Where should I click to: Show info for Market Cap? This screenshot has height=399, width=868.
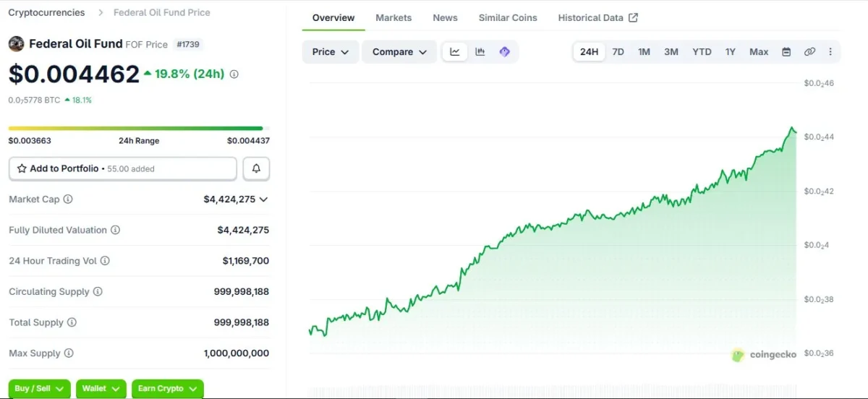[68, 199]
